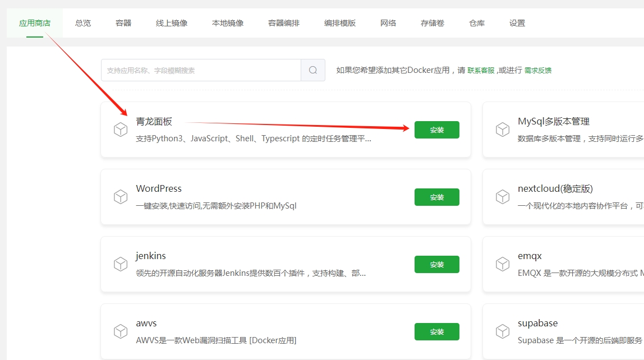Install the WordPress application
This screenshot has height=360, width=644.
pos(436,197)
